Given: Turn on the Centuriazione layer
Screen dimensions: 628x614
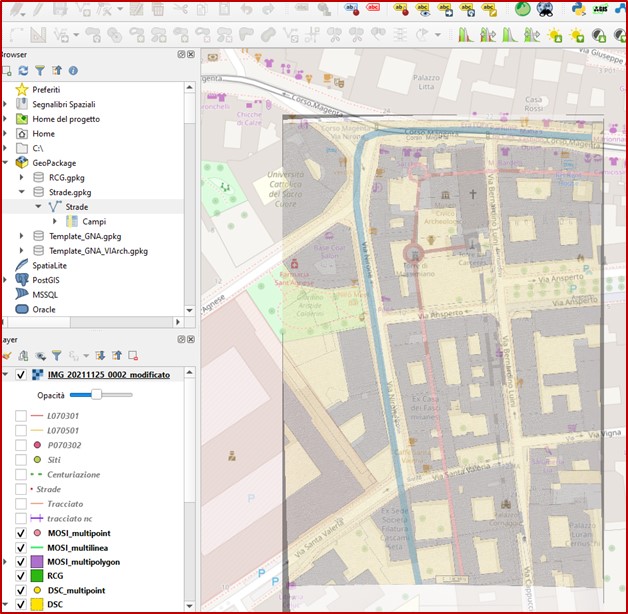Looking at the screenshot, I should click(21, 474).
